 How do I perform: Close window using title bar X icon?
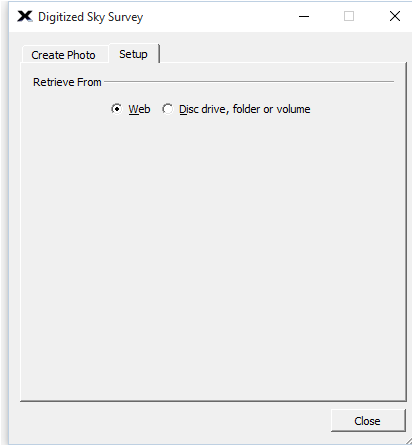[x=395, y=16]
